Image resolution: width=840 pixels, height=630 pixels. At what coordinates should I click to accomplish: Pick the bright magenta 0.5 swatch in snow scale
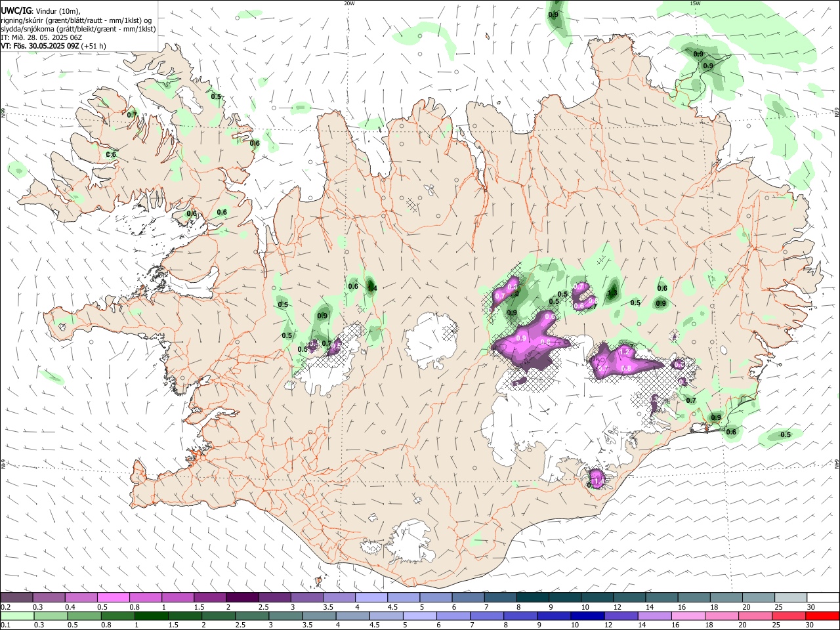(x=113, y=597)
